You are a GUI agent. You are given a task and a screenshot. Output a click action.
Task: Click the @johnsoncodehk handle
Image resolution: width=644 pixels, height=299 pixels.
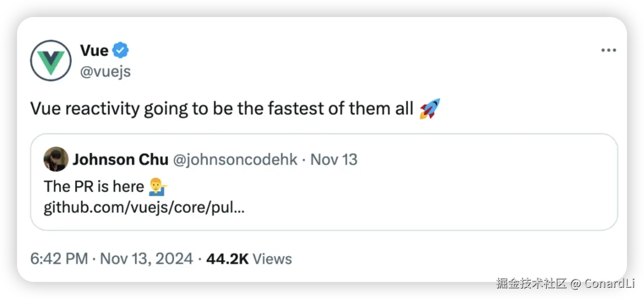pos(235,160)
